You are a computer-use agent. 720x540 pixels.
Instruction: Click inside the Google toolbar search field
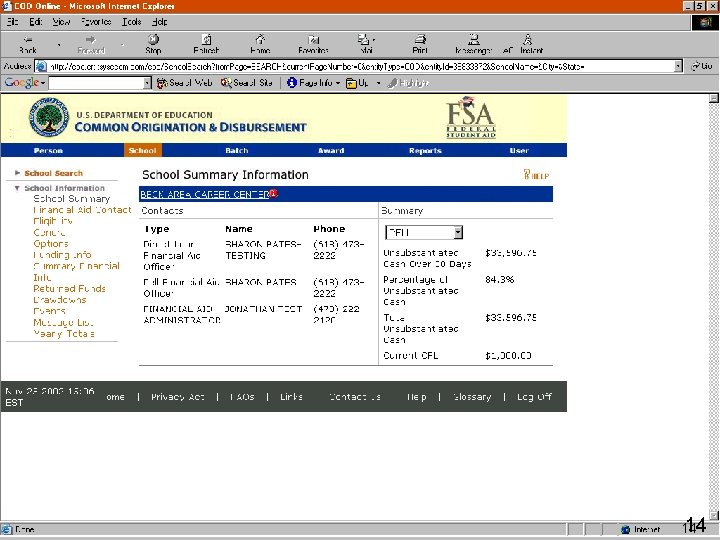(96, 83)
